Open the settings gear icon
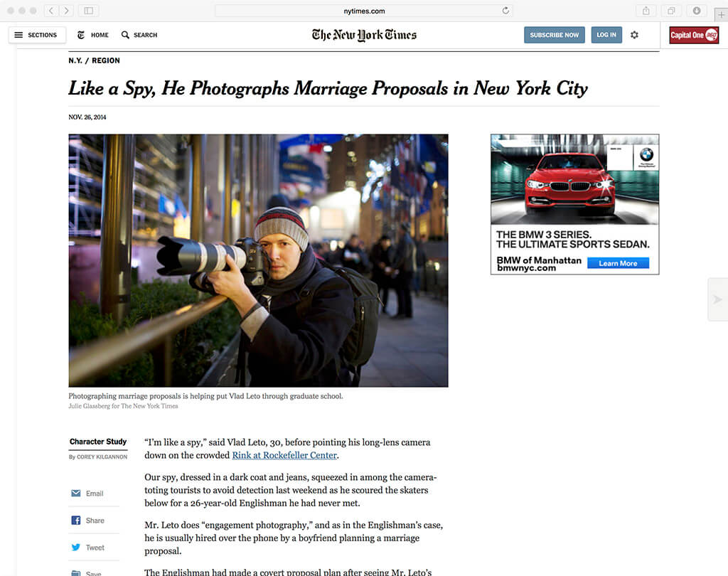The width and height of the screenshot is (728, 576). pos(634,35)
